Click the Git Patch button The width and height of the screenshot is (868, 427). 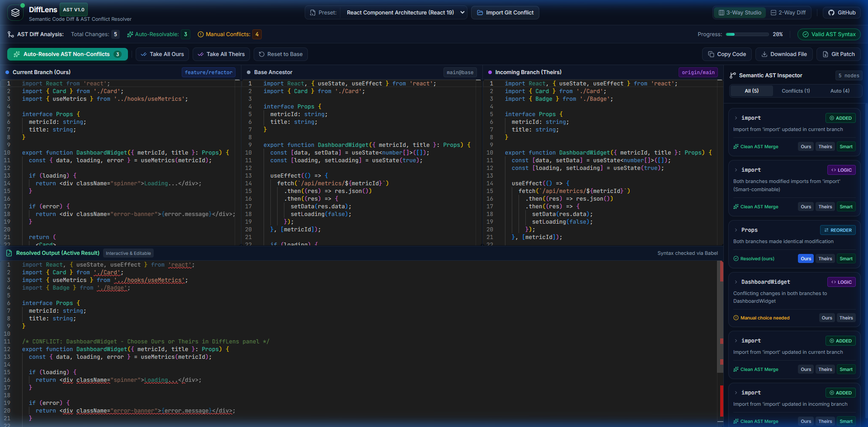coord(839,54)
